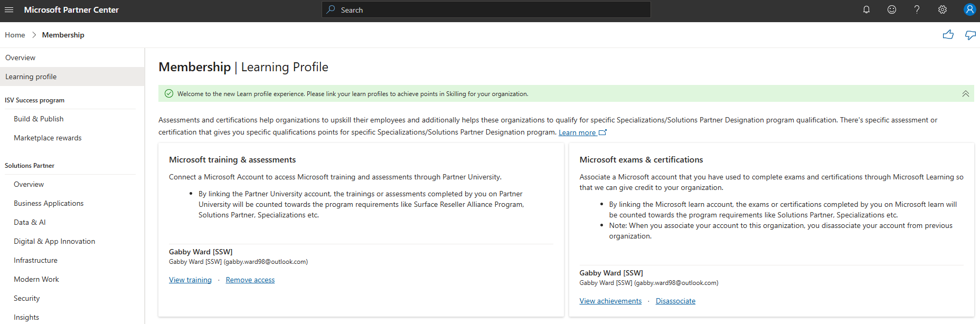This screenshot has width=980, height=324.
Task: Click Gabby Ward [SSW] name in certifications card
Action: click(x=611, y=273)
